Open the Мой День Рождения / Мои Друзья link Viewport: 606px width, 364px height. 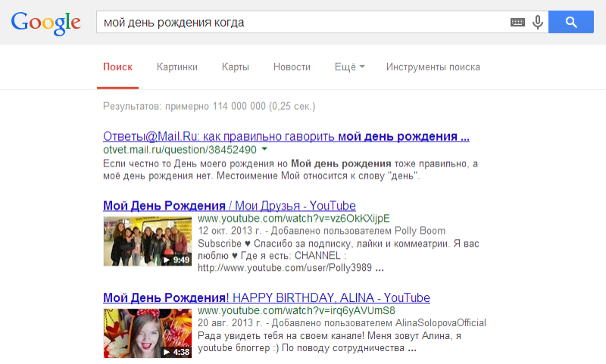coord(229,206)
